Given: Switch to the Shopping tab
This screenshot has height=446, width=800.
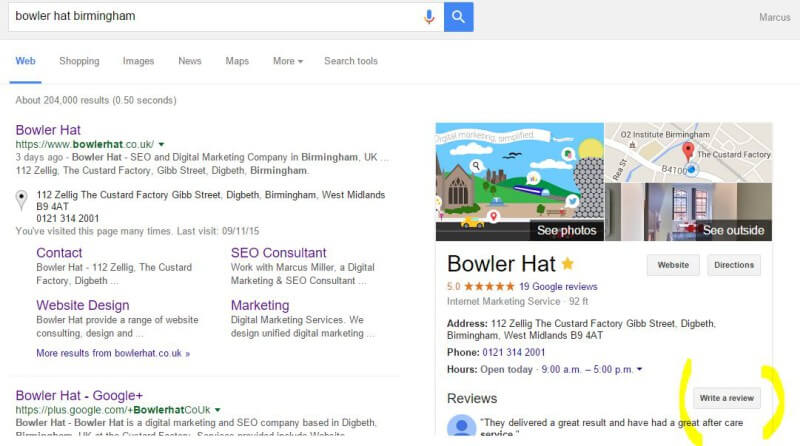Looking at the screenshot, I should 79,61.
